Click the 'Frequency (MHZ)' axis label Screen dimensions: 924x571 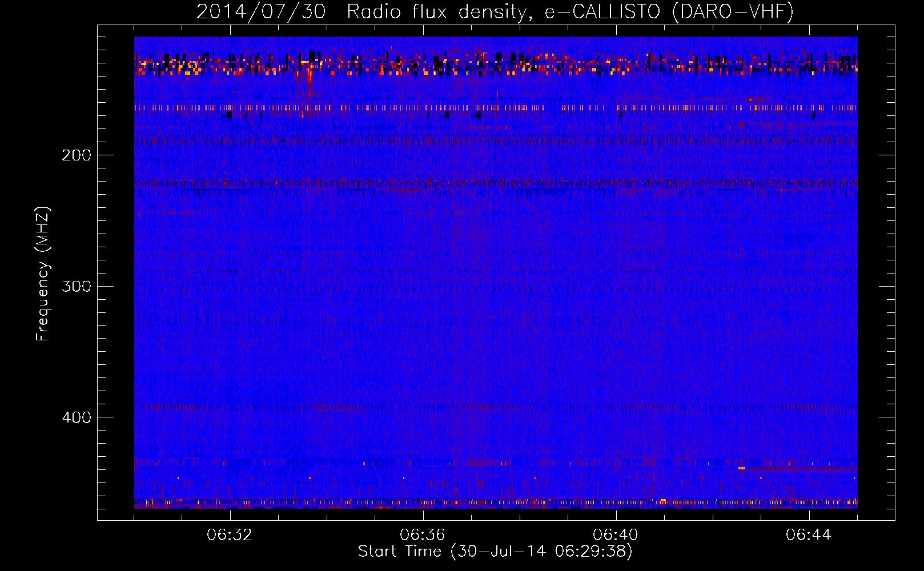click(43, 274)
